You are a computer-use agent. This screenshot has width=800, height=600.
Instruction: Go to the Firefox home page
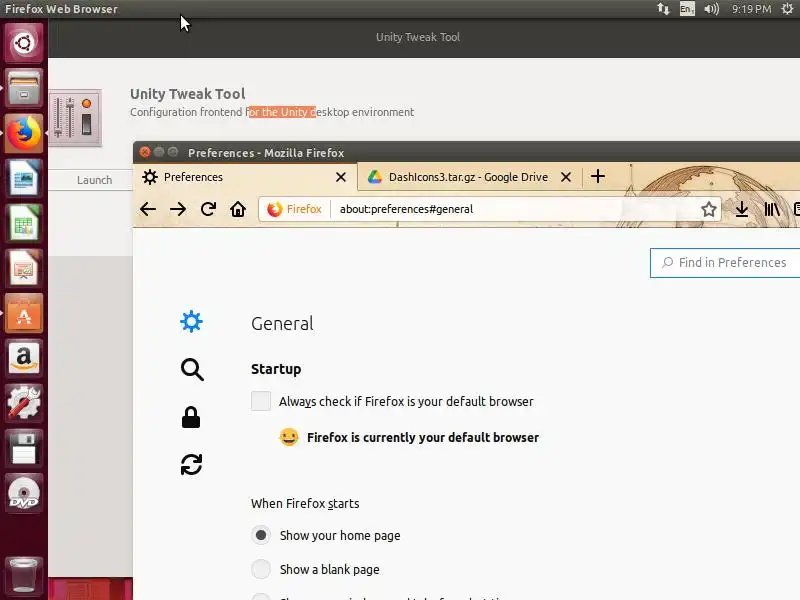click(x=238, y=209)
